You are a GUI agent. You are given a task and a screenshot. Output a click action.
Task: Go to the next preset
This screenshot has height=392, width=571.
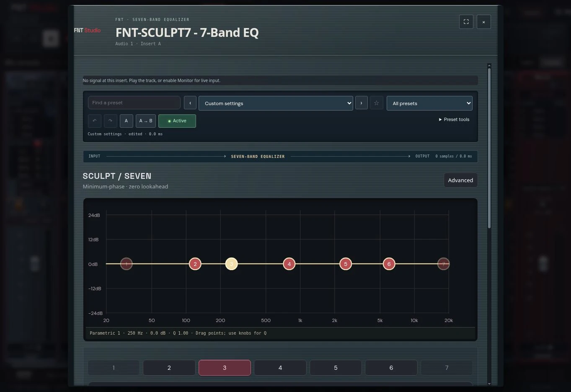click(361, 103)
